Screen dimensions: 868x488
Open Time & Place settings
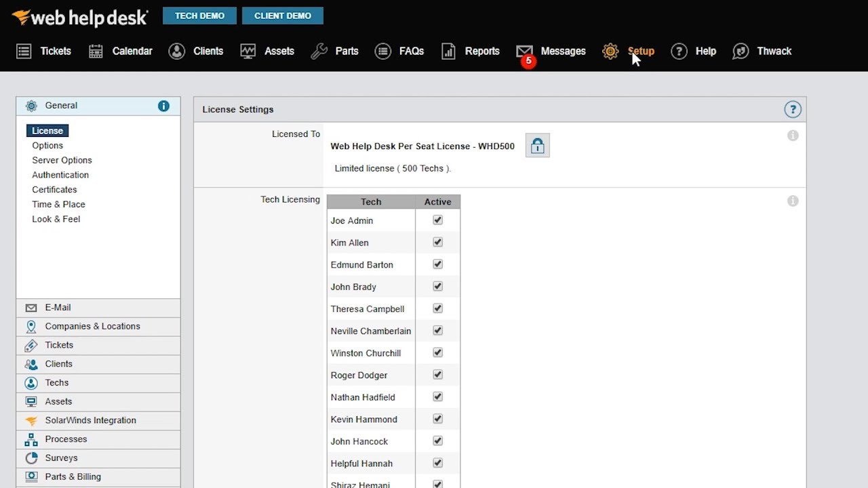[x=58, y=205]
